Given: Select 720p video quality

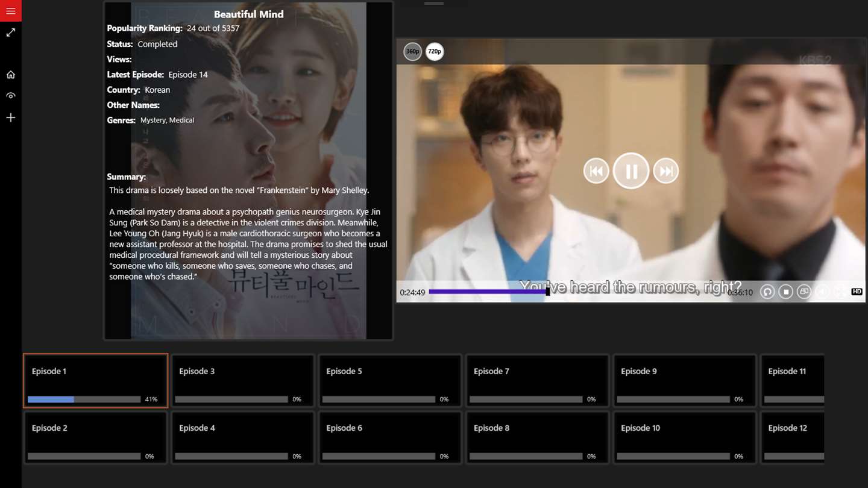Looking at the screenshot, I should pos(435,52).
